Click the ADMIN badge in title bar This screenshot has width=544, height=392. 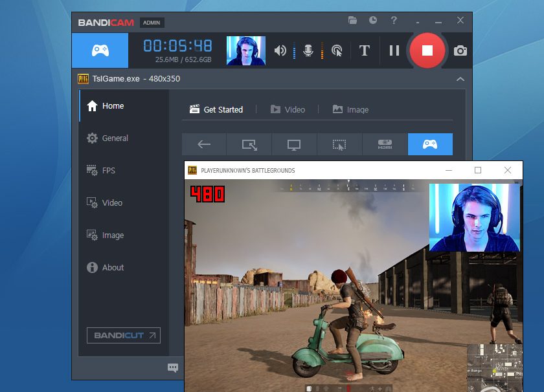click(152, 23)
